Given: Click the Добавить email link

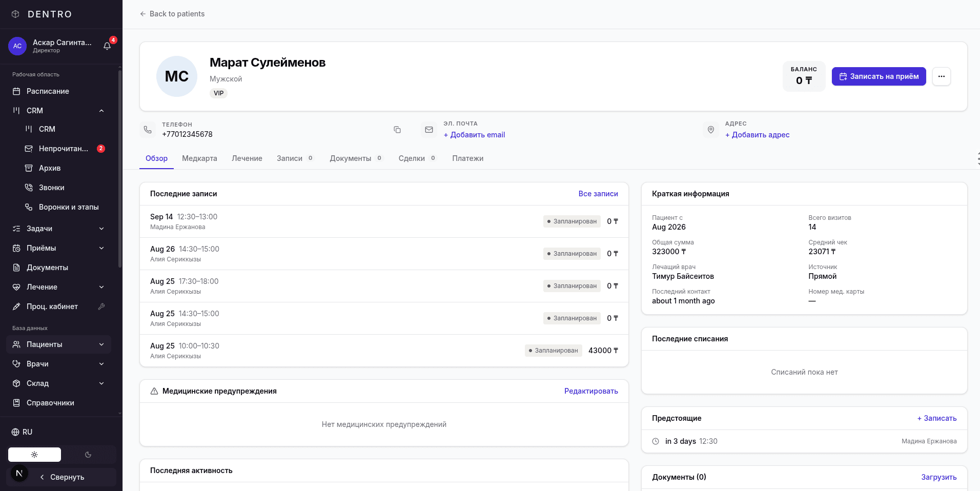Looking at the screenshot, I should tap(474, 135).
